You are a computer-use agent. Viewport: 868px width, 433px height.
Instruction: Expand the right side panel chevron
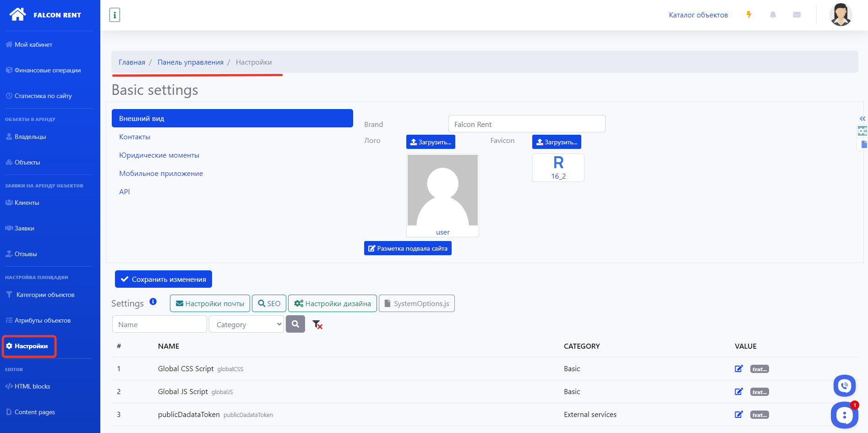(863, 119)
